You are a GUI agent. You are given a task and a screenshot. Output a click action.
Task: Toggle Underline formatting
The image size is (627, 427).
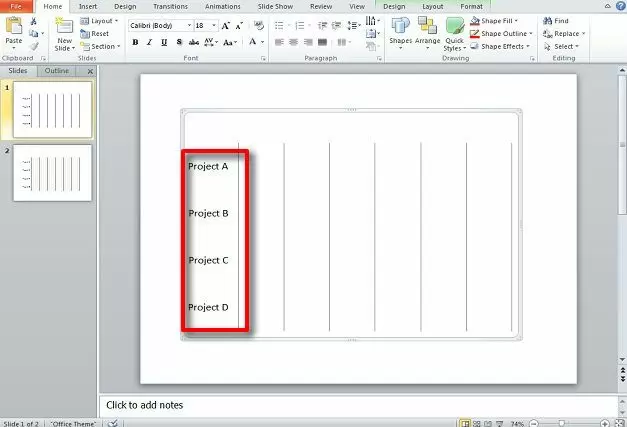click(x=163, y=43)
